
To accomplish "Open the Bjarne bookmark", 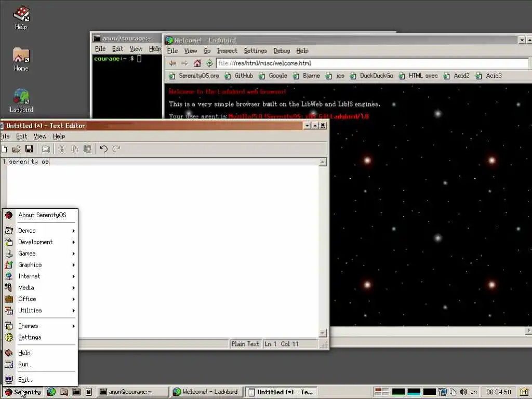I will pyautogui.click(x=307, y=76).
